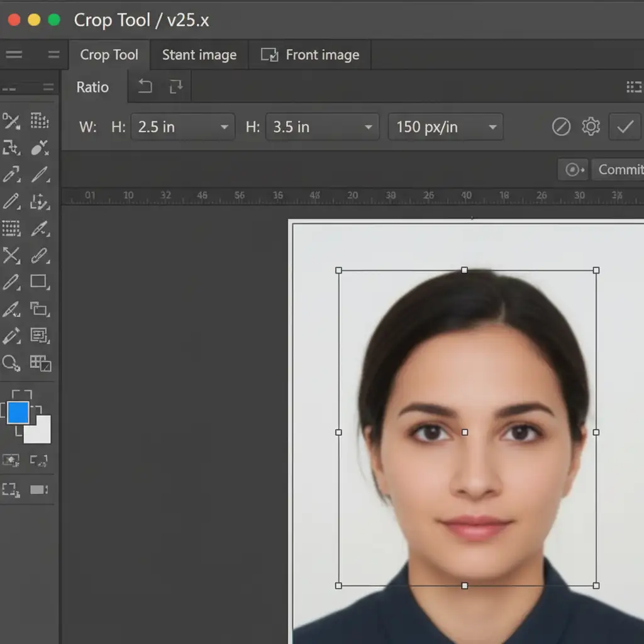This screenshot has height=644, width=644.
Task: Select the crossed-lines tool in left toolbar
Action: [x=11, y=255]
